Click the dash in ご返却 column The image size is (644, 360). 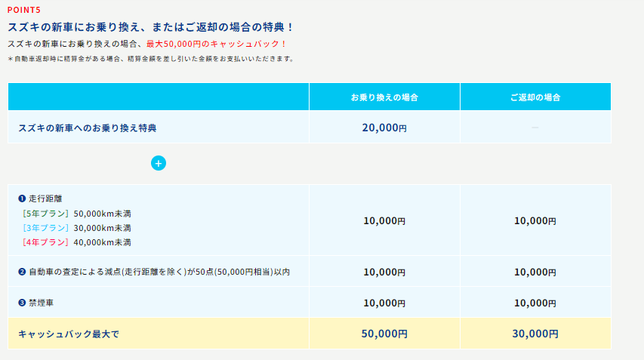[x=535, y=128]
